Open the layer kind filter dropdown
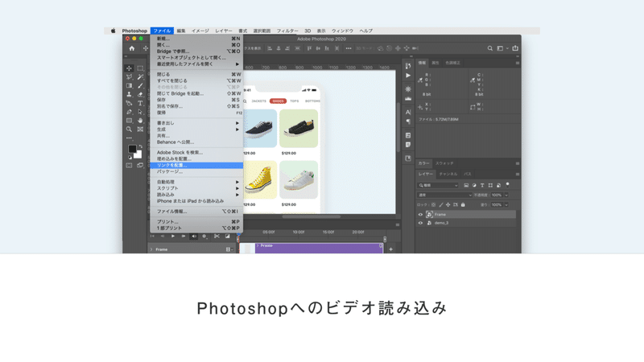The image size is (644, 362). (x=438, y=186)
